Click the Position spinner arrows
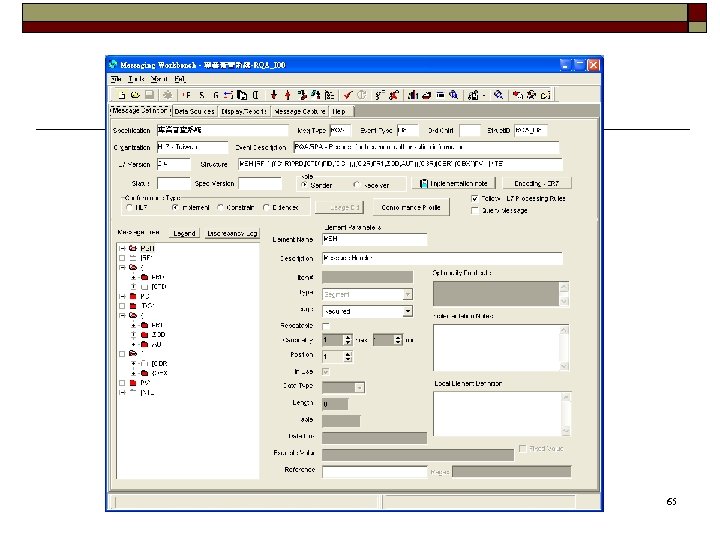 click(x=348, y=356)
